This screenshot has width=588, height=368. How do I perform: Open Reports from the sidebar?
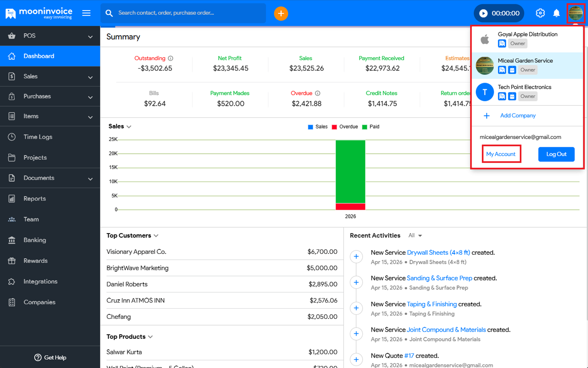35,199
